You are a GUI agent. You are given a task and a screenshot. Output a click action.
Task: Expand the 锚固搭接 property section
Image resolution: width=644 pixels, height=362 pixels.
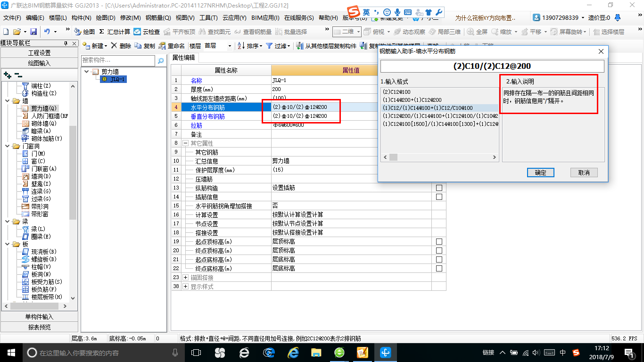[185, 278]
